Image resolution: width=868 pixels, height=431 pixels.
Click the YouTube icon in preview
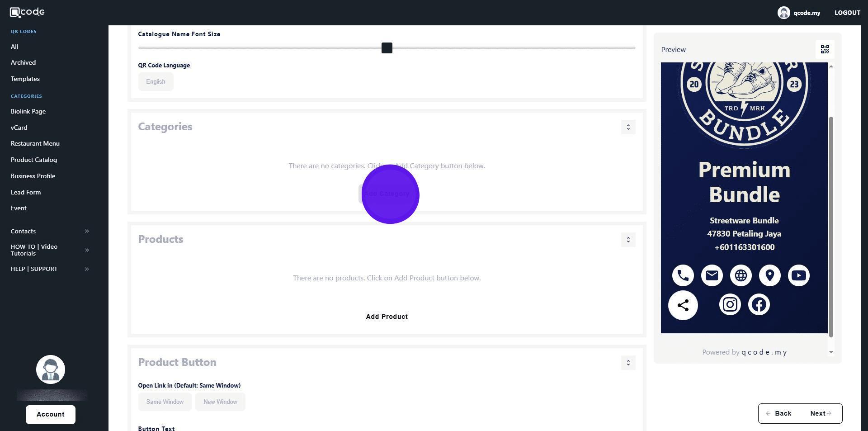pyautogui.click(x=798, y=275)
